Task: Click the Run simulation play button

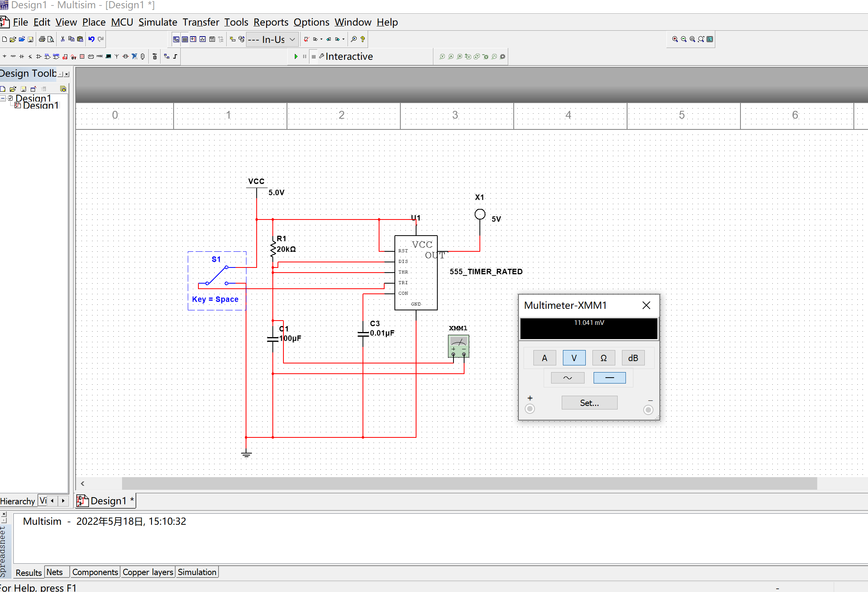Action: coord(296,57)
